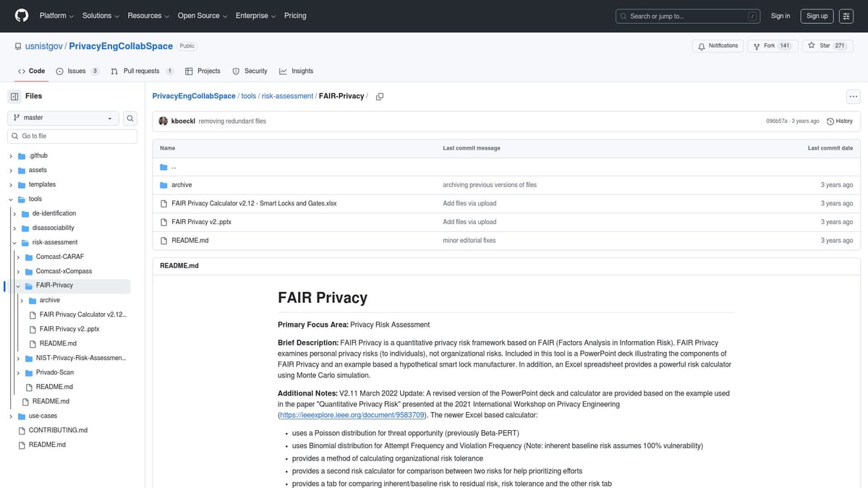Click the Go to file input field
The width and height of the screenshot is (868, 488).
pos(72,135)
